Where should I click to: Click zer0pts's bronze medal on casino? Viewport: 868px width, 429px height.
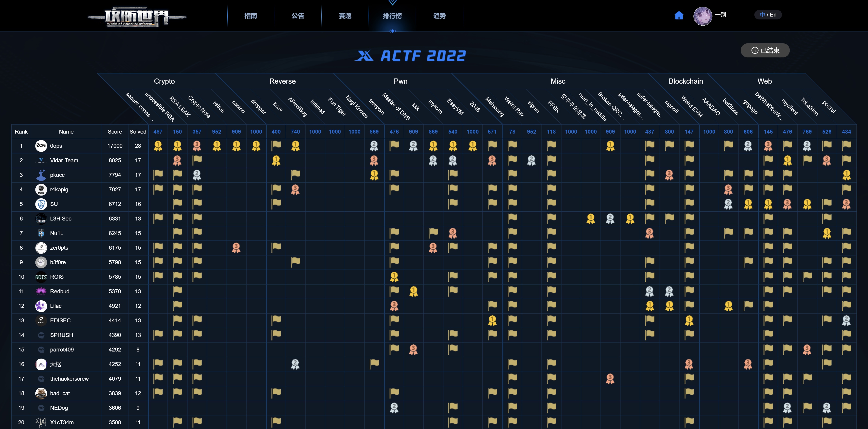point(236,248)
